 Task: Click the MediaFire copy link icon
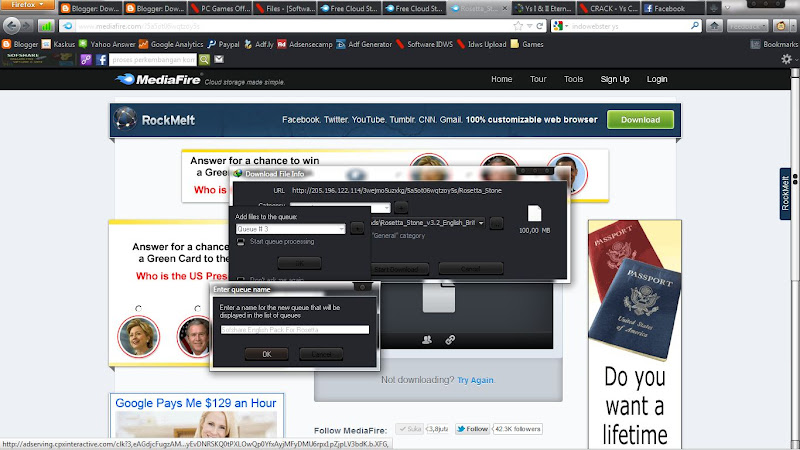450,339
